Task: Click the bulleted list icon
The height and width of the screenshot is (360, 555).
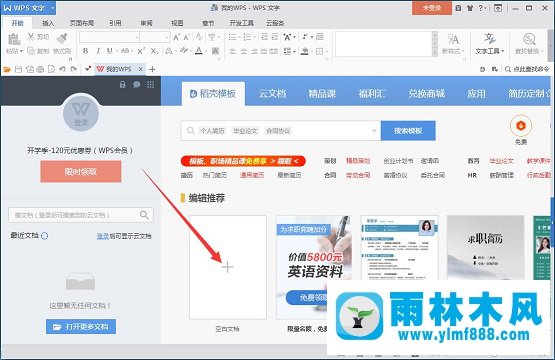Action: click(x=233, y=37)
